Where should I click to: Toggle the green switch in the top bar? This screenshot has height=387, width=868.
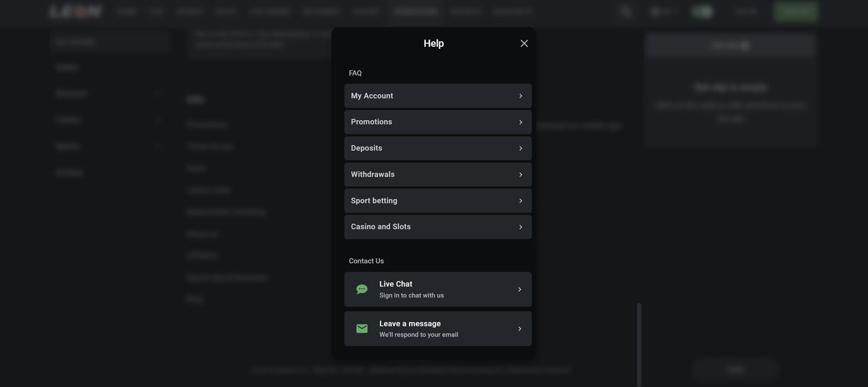(703, 12)
